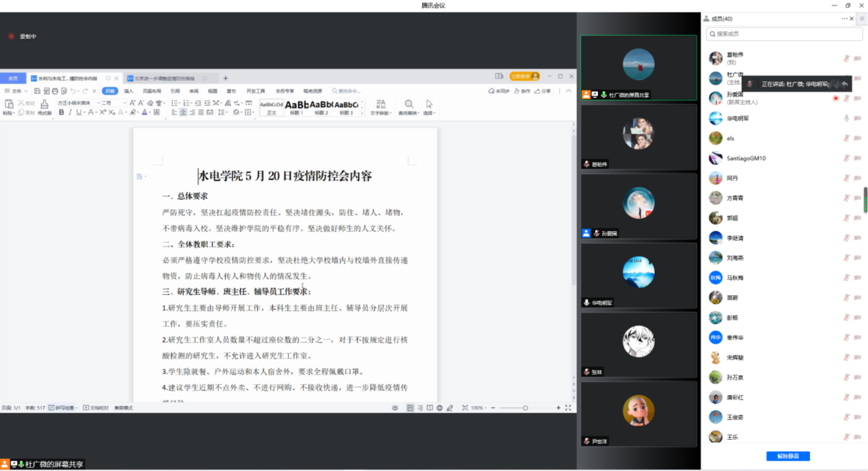Click the zoom slider handle in status bar
Image resolution: width=868 pixels, height=471 pixels.
pyautogui.click(x=525, y=408)
